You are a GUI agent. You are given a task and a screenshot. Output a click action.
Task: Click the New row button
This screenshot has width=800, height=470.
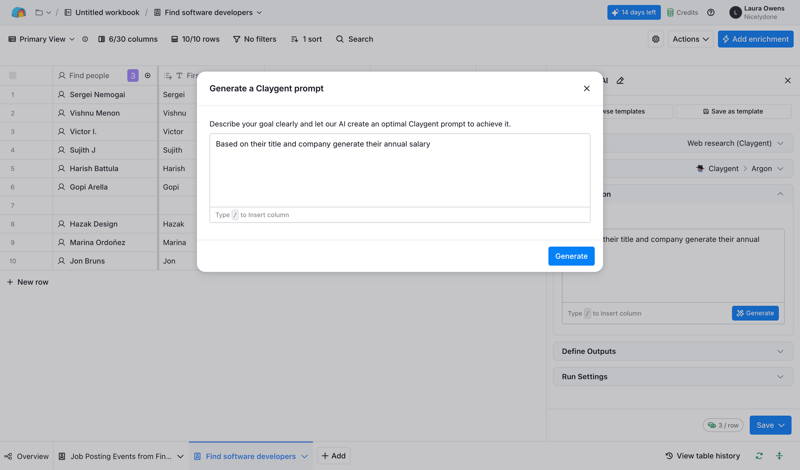28,282
